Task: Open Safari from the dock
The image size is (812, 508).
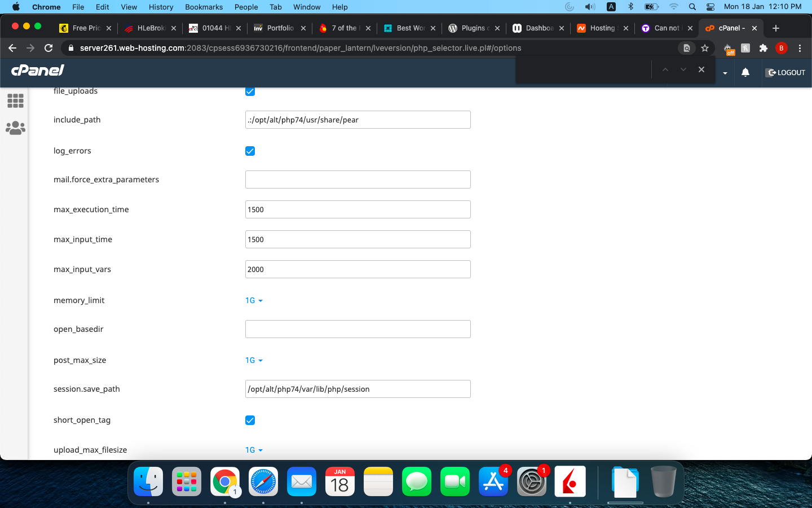Action: click(263, 481)
